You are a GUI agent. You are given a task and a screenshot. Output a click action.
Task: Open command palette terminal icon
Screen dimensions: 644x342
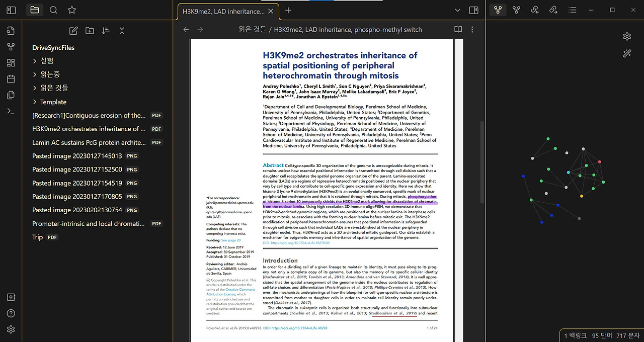(11, 111)
